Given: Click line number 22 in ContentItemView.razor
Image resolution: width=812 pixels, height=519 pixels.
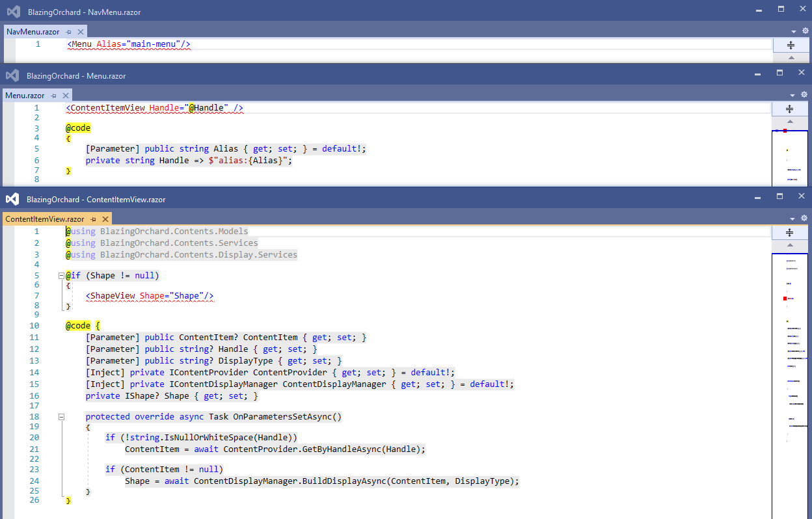Looking at the screenshot, I should click(34, 459).
